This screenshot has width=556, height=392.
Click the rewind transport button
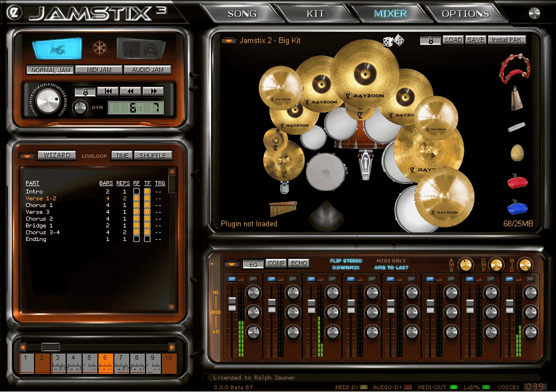pyautogui.click(x=130, y=92)
